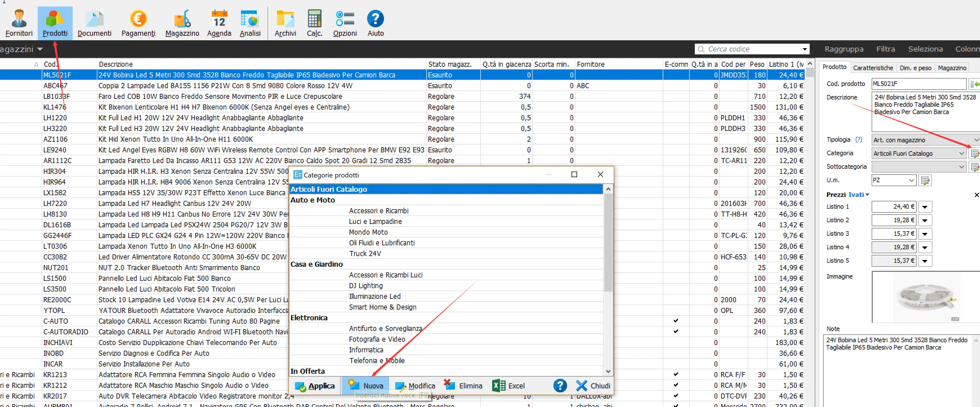Launch the Calc. calculator tool

click(314, 23)
